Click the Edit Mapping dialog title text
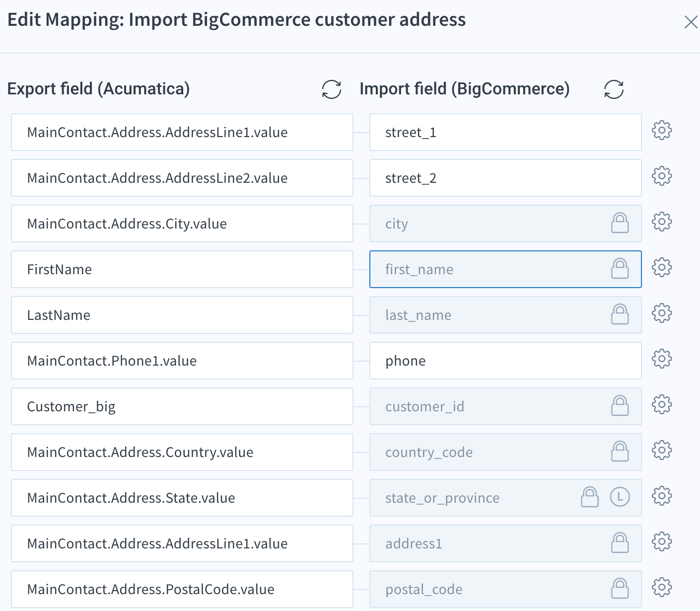Screen dimensions: 700x611 pyautogui.click(x=236, y=20)
